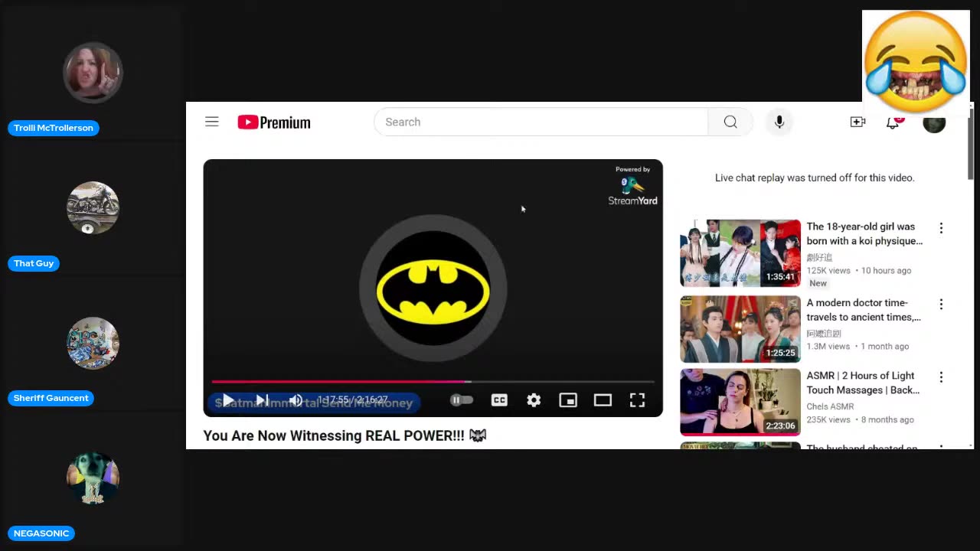Open more options for the koi physique video
This screenshot has width=980, height=551.
[941, 228]
